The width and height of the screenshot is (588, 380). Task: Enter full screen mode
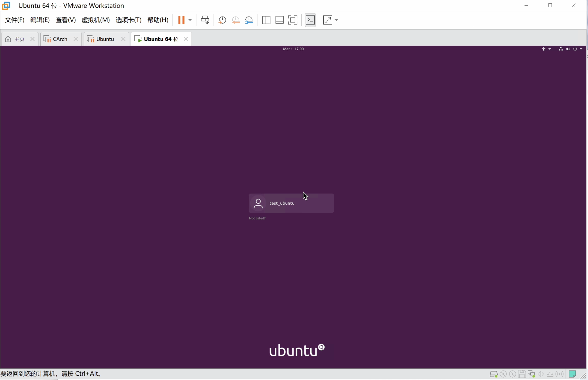point(293,20)
